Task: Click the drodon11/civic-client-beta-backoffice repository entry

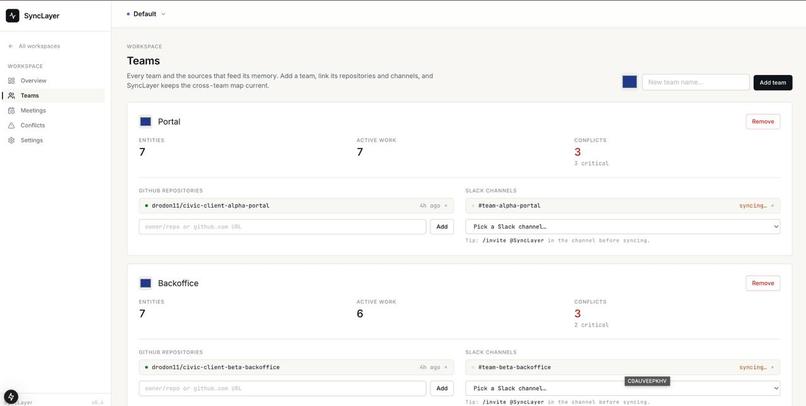Action: (296, 367)
